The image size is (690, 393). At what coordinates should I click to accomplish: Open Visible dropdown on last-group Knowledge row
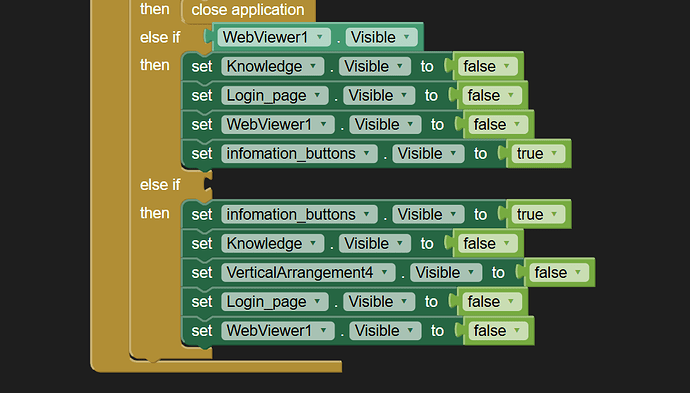tap(374, 243)
